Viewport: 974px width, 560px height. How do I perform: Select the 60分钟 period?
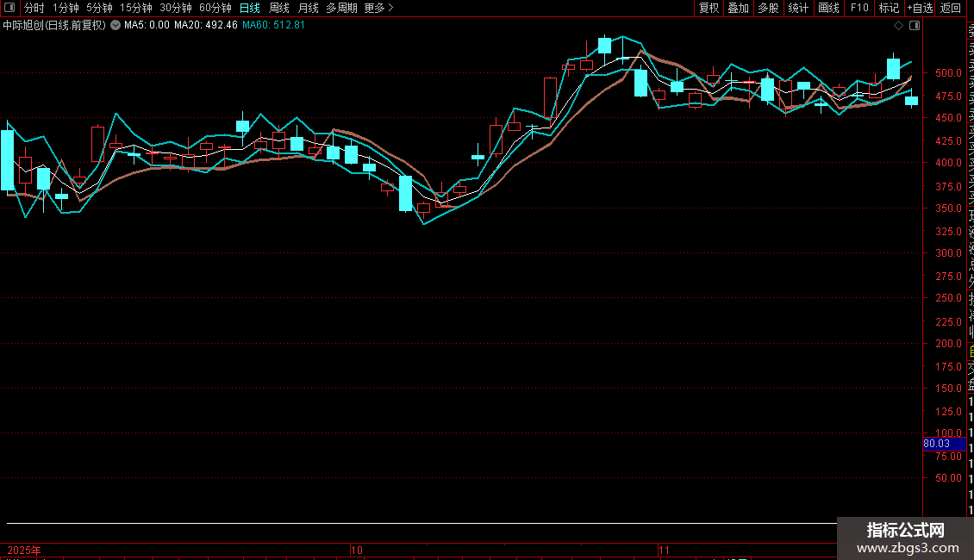tap(215, 8)
